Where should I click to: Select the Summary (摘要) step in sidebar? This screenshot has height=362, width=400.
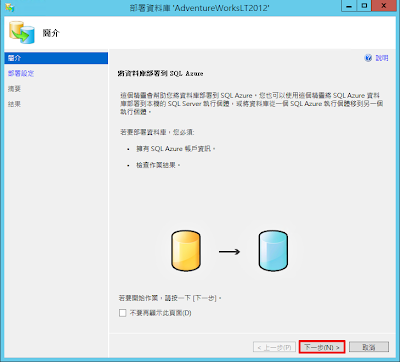[x=14, y=89]
